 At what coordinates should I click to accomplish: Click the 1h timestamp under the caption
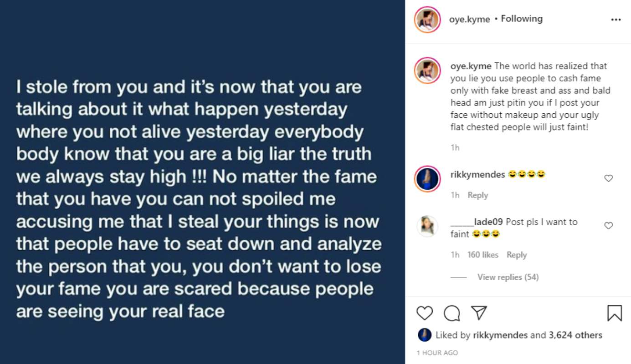455,147
